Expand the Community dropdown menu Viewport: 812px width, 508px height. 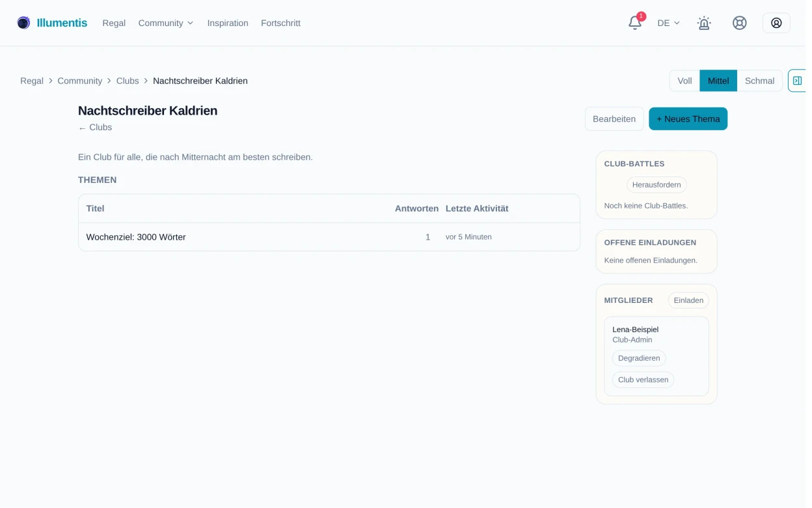pyautogui.click(x=166, y=23)
